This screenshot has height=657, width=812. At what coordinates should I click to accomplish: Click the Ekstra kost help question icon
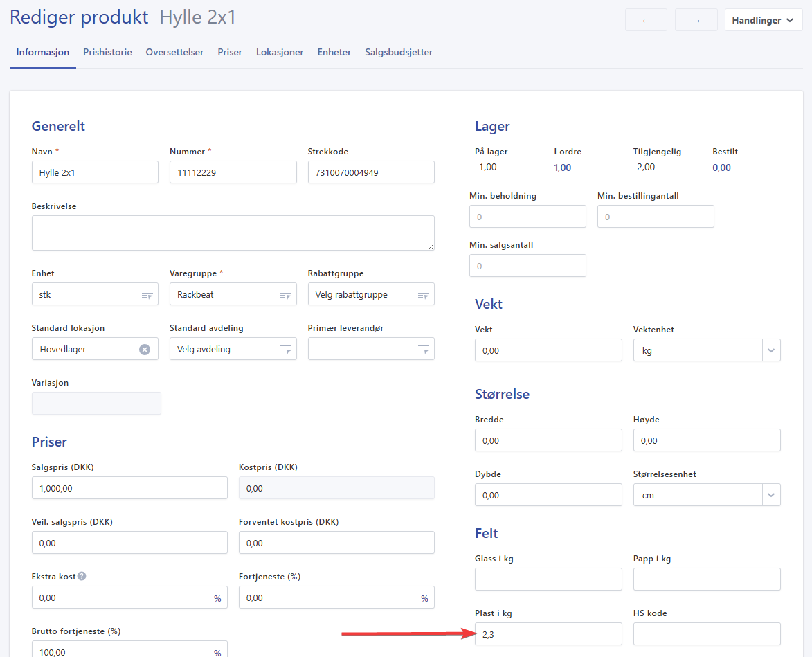pos(82,576)
